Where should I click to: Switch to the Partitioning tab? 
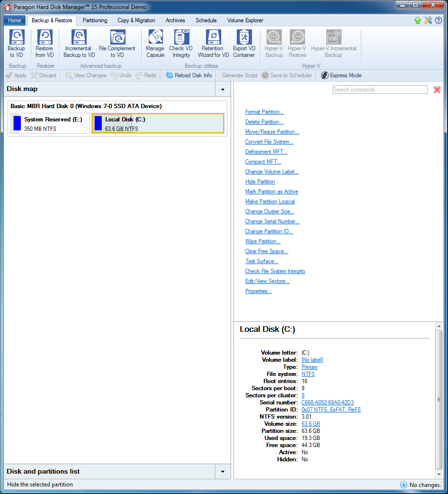pos(95,20)
